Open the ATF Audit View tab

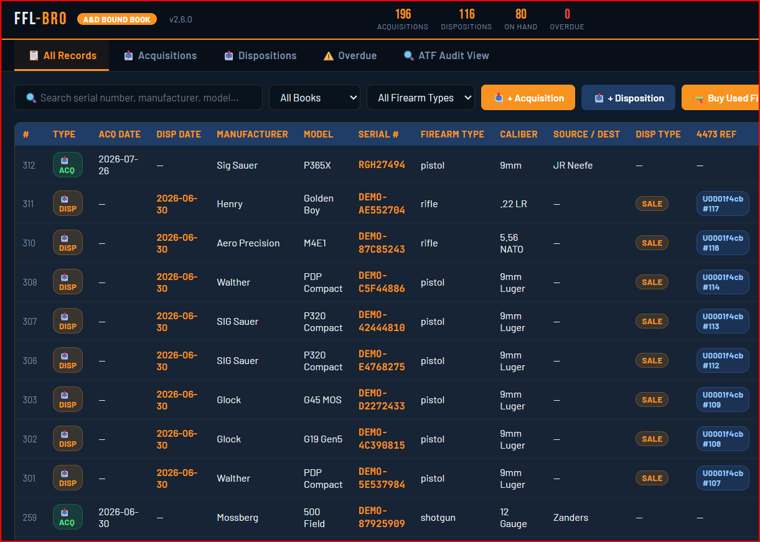[446, 56]
